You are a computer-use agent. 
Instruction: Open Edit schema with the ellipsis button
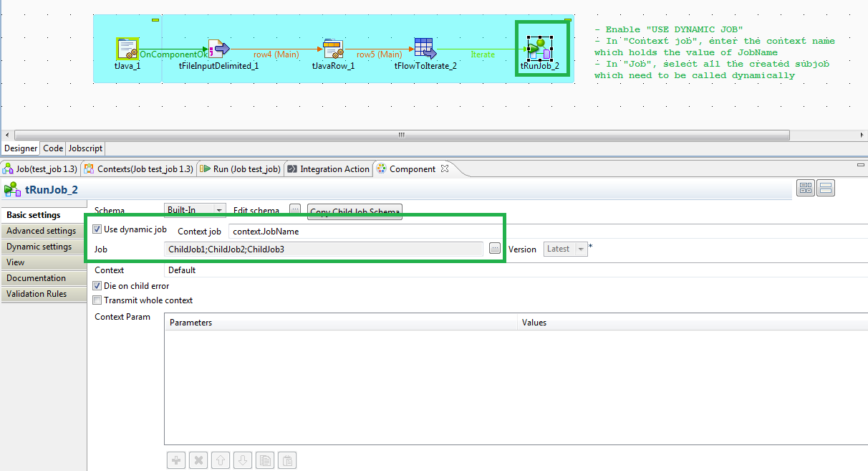[x=294, y=210]
